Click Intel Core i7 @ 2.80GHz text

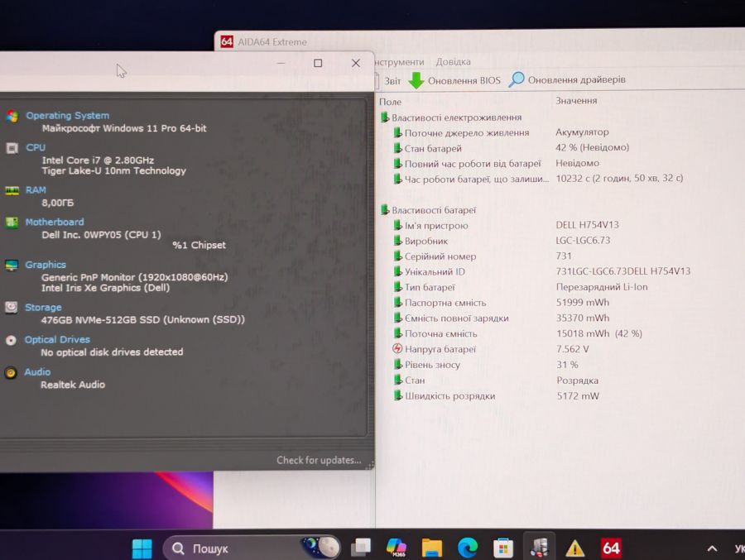(x=98, y=160)
